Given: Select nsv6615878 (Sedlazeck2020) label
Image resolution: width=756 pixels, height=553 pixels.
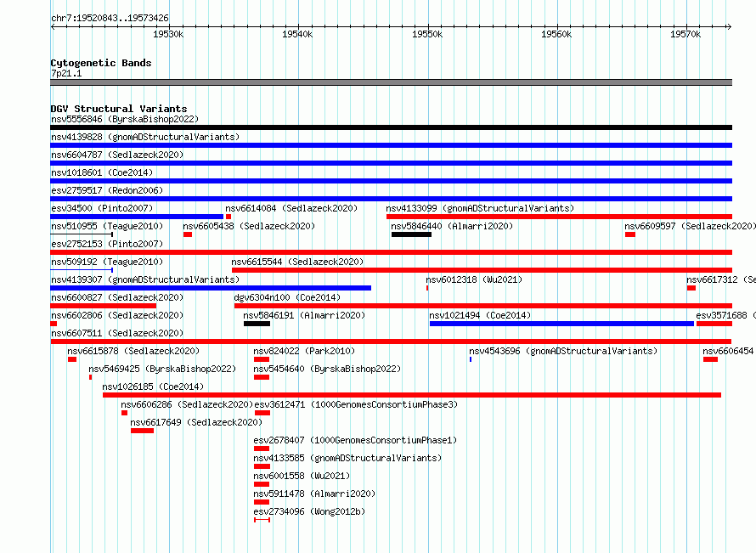Looking at the screenshot, I should tap(133, 351).
